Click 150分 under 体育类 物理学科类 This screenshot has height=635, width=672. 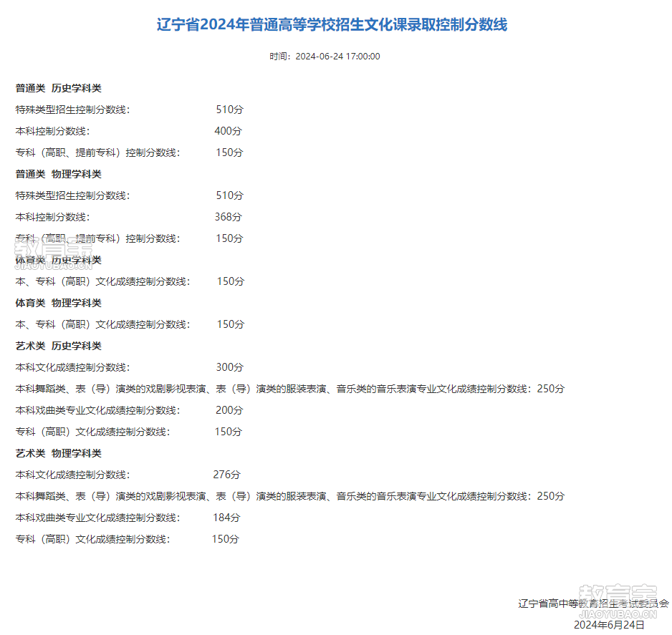click(231, 324)
